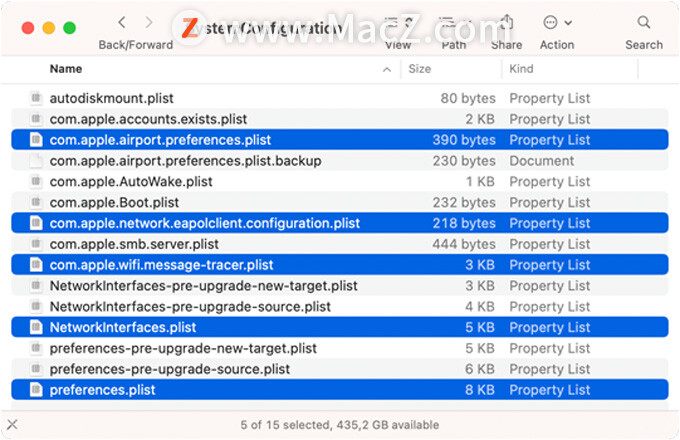Select com.apple.smb.server.plist name
The image size is (680, 440).
[134, 244]
